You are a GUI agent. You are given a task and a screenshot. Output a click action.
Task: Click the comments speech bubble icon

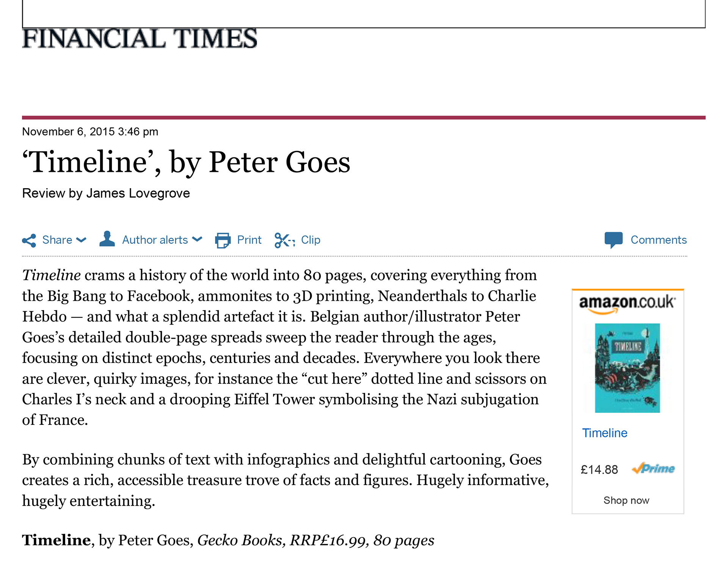[x=613, y=240]
